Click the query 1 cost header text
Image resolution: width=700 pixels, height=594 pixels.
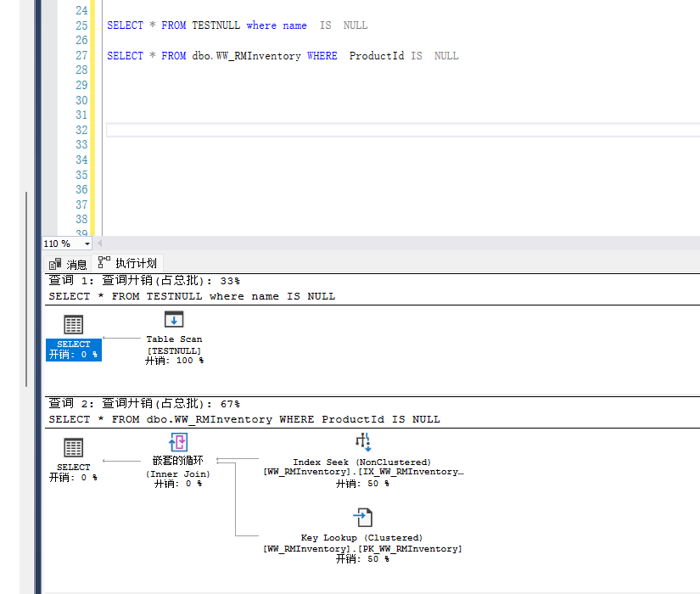(x=144, y=280)
